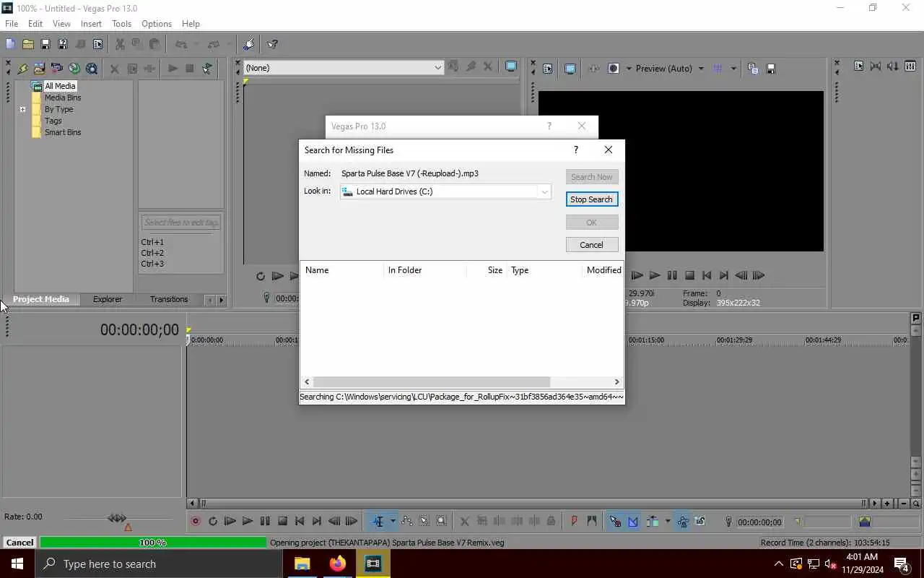Viewport: 924px width, 578px height.
Task: Click the New project icon in main toolbar
Action: tap(10, 44)
